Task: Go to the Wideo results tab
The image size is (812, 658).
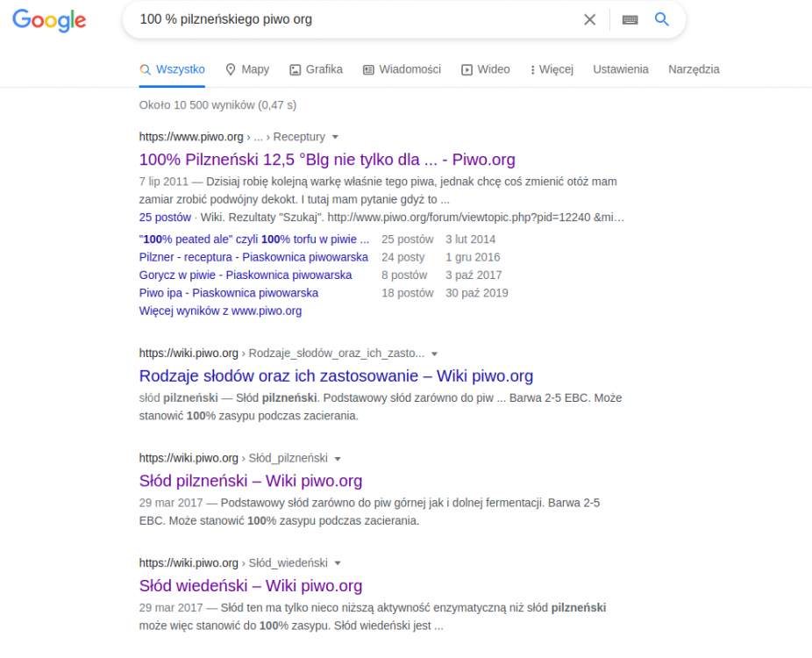Action: pyautogui.click(x=485, y=69)
